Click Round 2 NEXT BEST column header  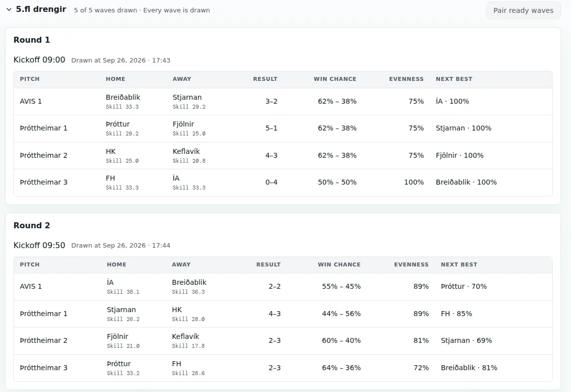pyautogui.click(x=459, y=264)
